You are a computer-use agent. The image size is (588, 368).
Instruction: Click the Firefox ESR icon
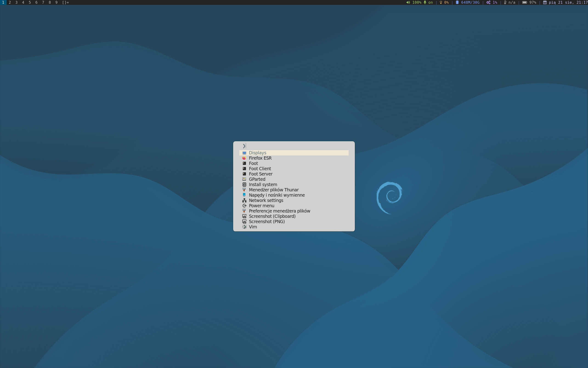(x=244, y=158)
